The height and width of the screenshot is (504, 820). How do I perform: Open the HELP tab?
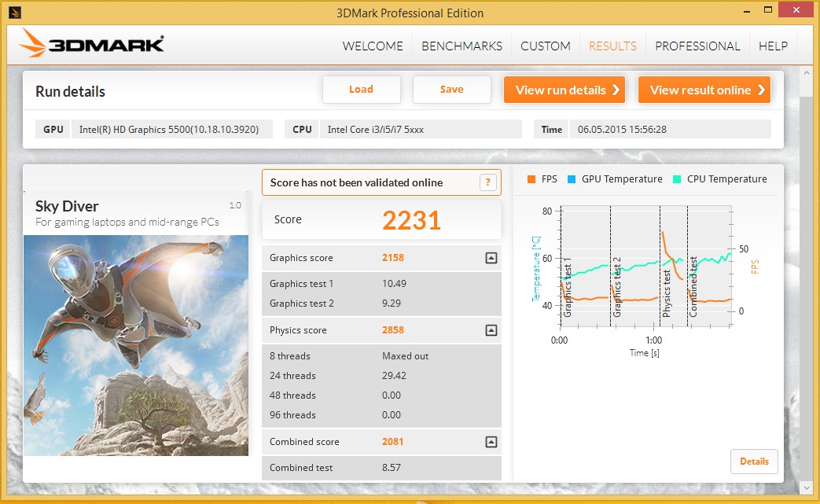[x=773, y=46]
